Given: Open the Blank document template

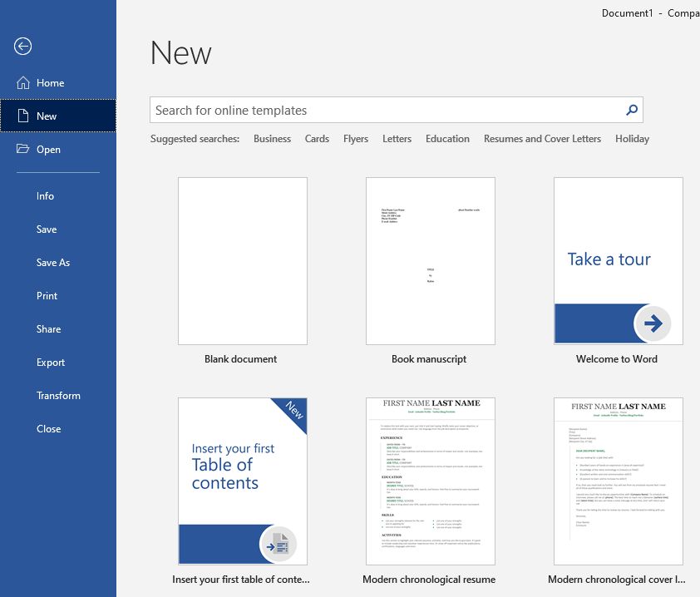Looking at the screenshot, I should pyautogui.click(x=242, y=260).
